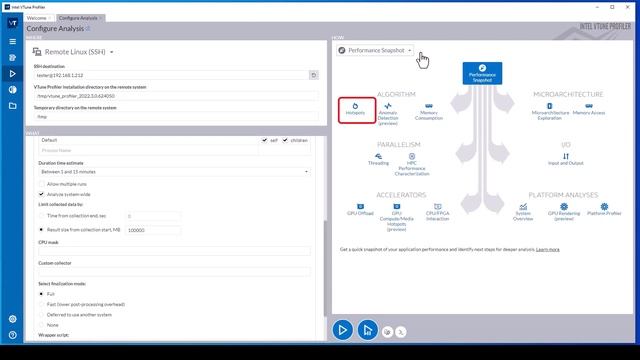
Task: Click the icon next to Configure Analysis heading
Action: [88, 29]
